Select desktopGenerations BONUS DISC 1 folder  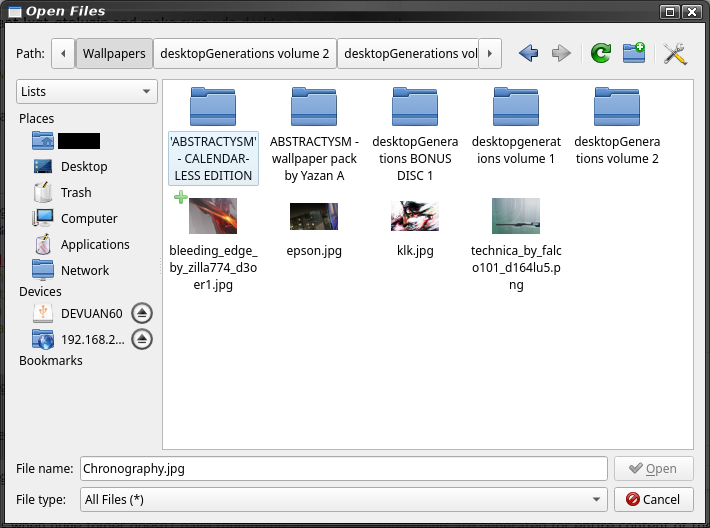click(x=415, y=135)
